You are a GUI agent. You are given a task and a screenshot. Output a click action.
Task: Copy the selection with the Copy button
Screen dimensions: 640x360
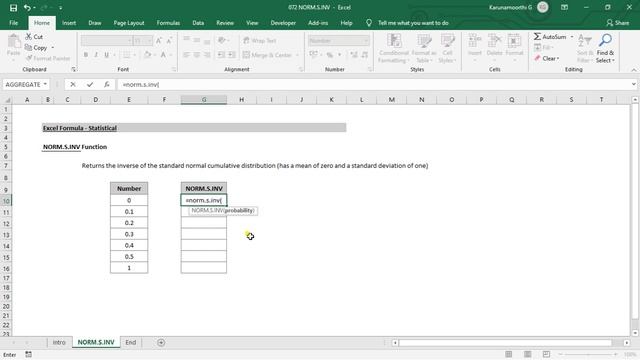(36, 48)
